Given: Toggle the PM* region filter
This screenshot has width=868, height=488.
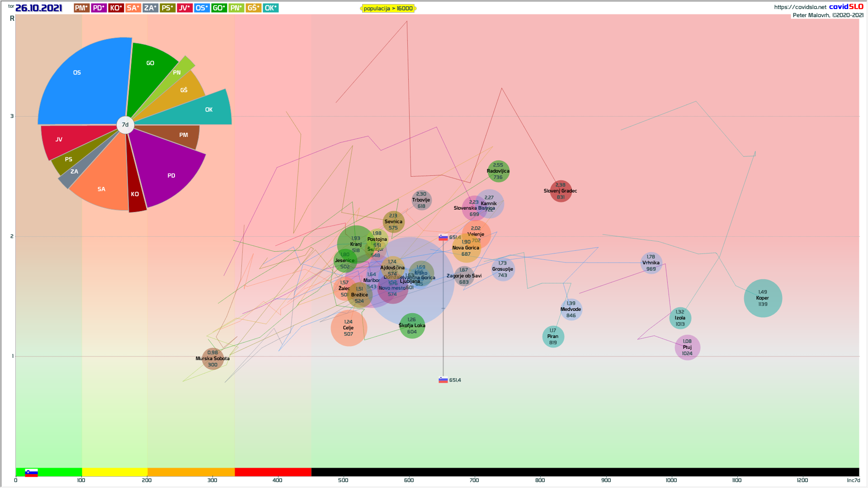Looking at the screenshot, I should 81,8.
